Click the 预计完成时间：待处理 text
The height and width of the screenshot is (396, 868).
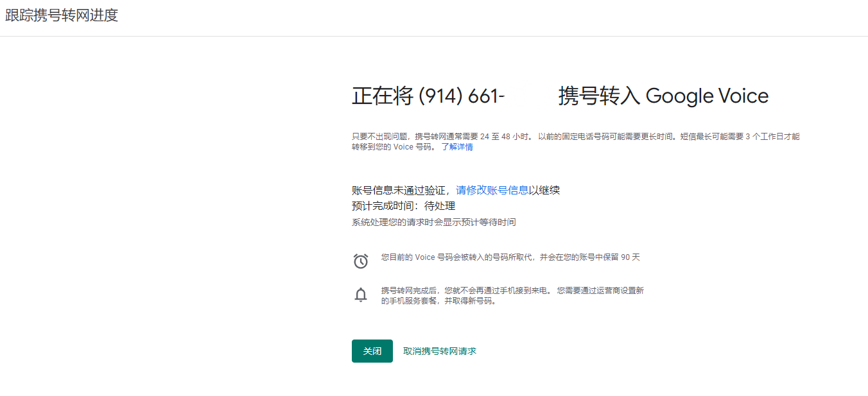(403, 206)
